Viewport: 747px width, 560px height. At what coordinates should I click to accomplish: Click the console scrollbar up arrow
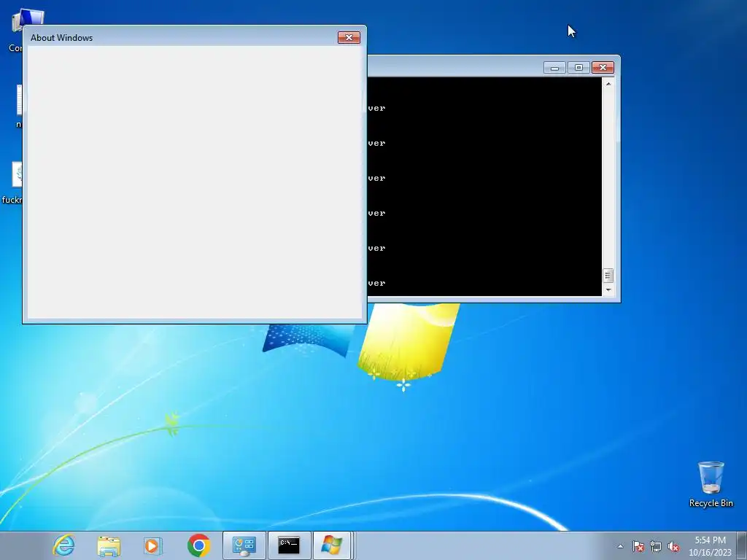pos(608,84)
